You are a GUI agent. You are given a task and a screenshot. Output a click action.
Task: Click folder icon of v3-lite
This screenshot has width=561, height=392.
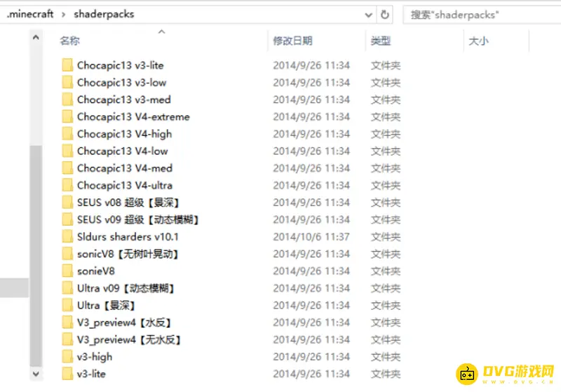point(67,374)
